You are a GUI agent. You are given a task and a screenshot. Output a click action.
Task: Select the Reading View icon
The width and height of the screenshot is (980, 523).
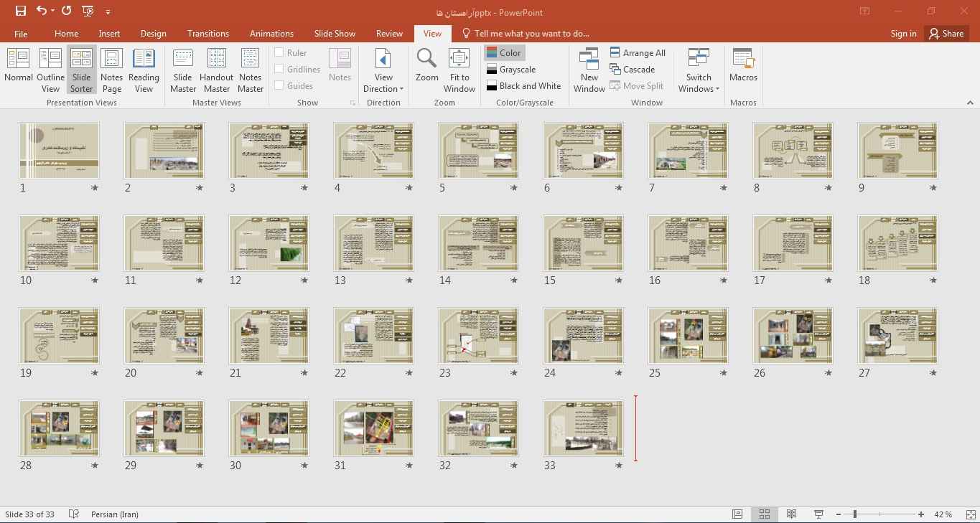click(x=144, y=69)
